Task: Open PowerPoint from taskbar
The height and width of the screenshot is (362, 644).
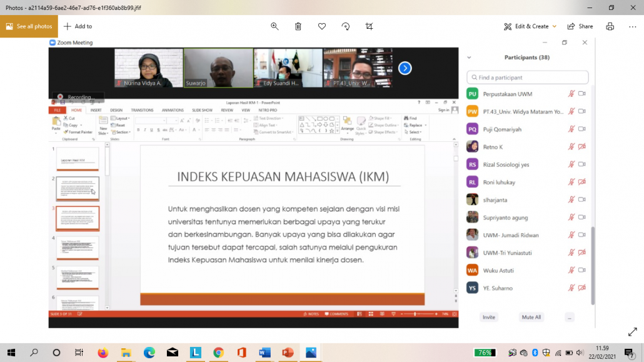Action: (x=288, y=353)
